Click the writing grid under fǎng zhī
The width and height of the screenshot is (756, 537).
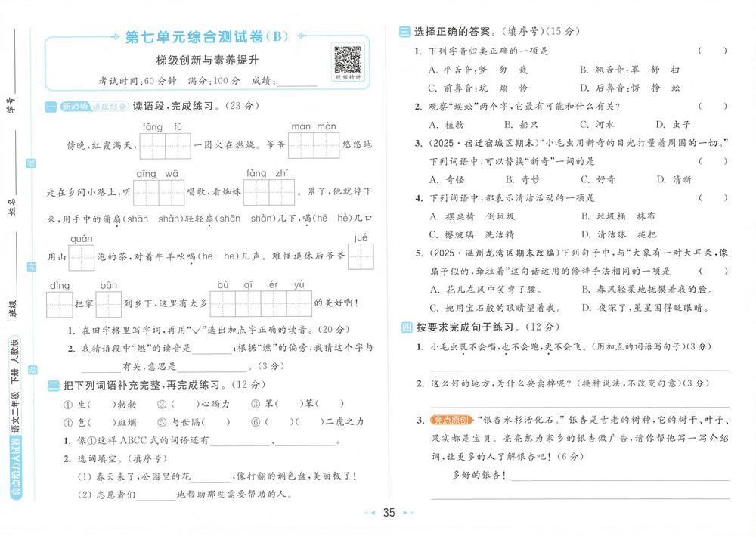tap(269, 192)
